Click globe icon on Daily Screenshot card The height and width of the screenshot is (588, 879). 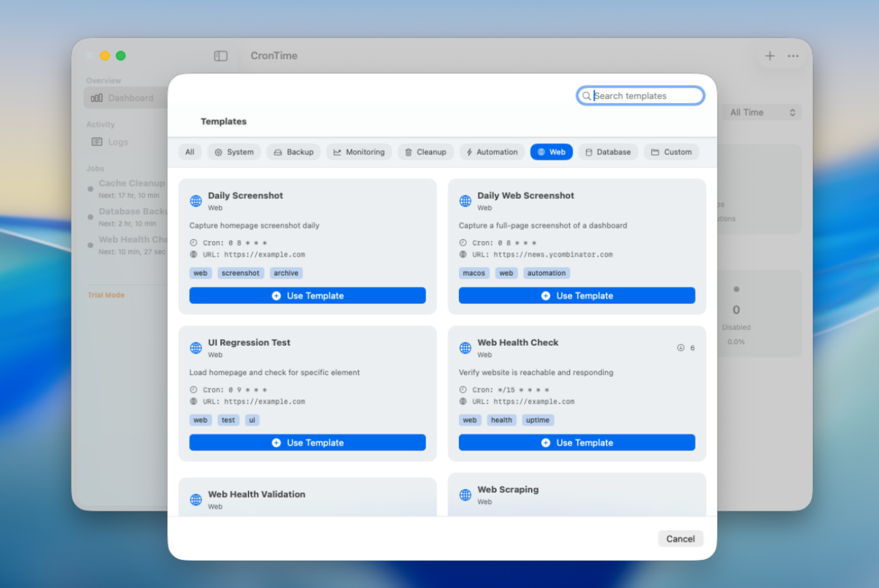[x=196, y=201]
